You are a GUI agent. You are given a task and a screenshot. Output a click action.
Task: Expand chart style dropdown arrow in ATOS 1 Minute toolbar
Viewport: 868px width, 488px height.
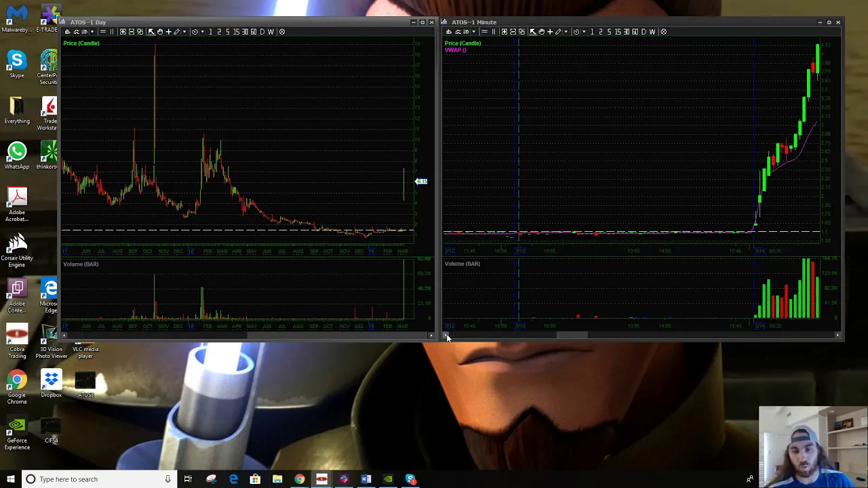pos(474,31)
